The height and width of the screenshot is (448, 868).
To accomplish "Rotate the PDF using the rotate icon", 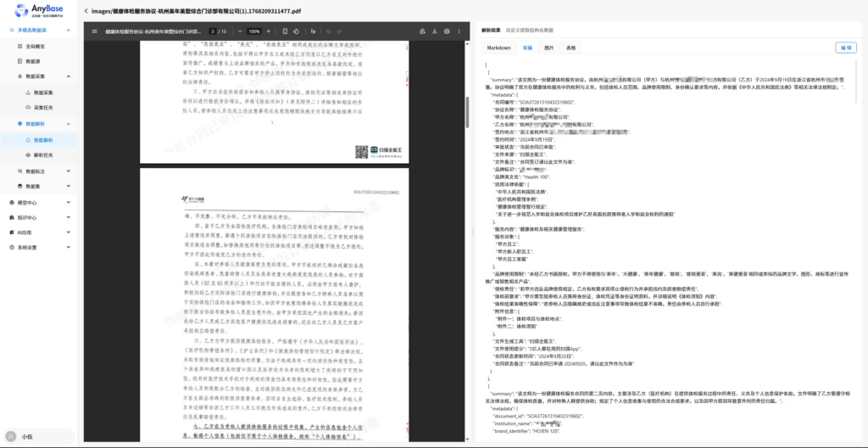I will click(297, 31).
